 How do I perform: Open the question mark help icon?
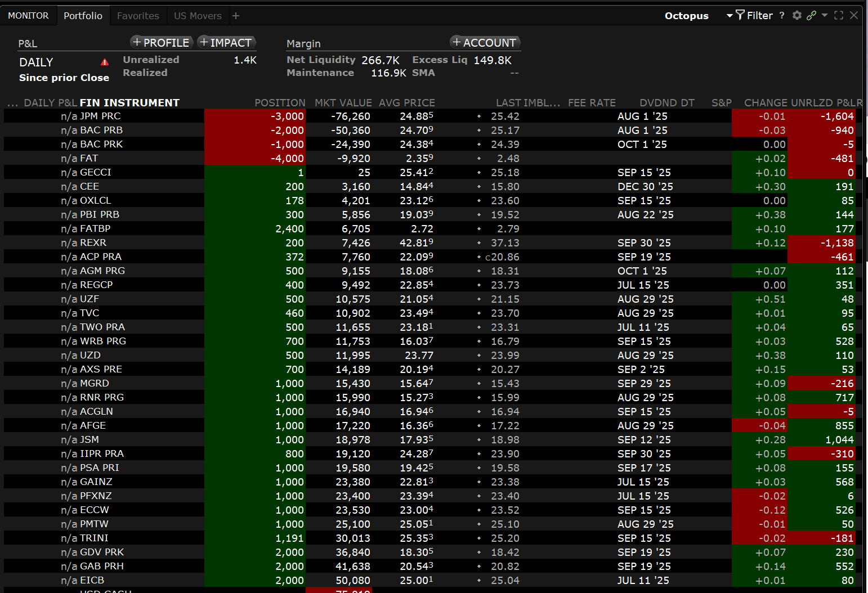pos(781,16)
